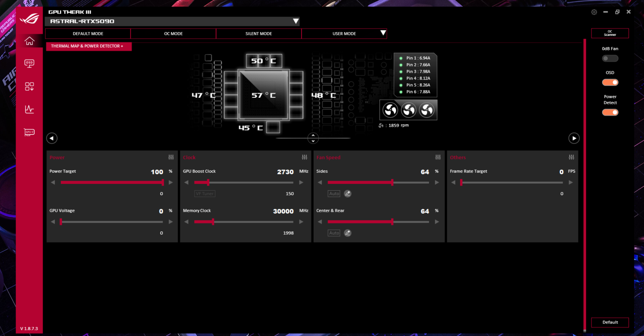Increase Center & Rear fan speed arrow
The image size is (644, 336).
point(437,222)
